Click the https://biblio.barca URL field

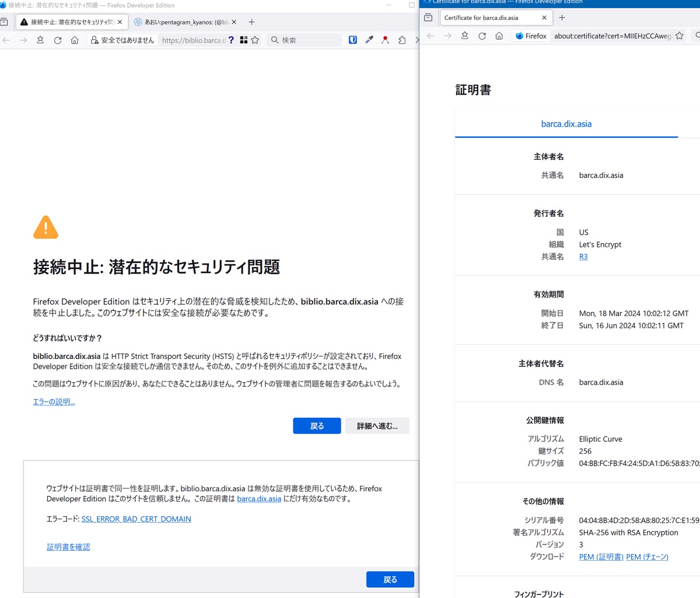click(x=193, y=40)
